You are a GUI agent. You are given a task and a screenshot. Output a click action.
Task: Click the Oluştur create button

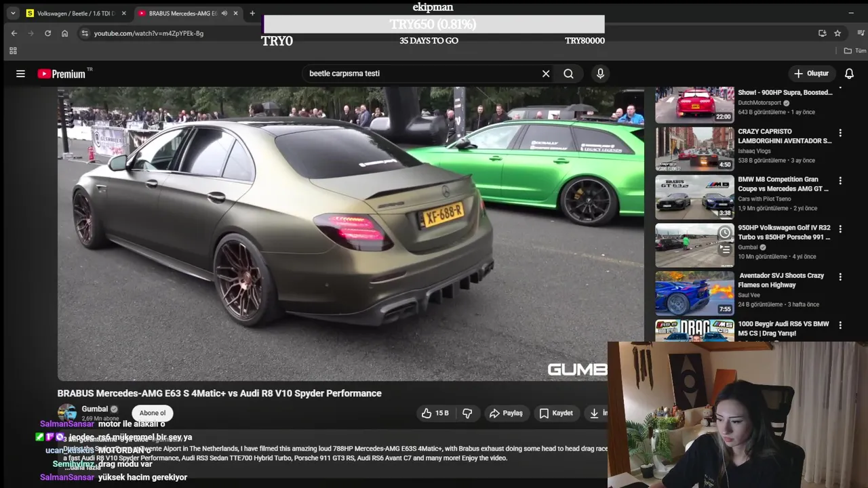tap(812, 73)
